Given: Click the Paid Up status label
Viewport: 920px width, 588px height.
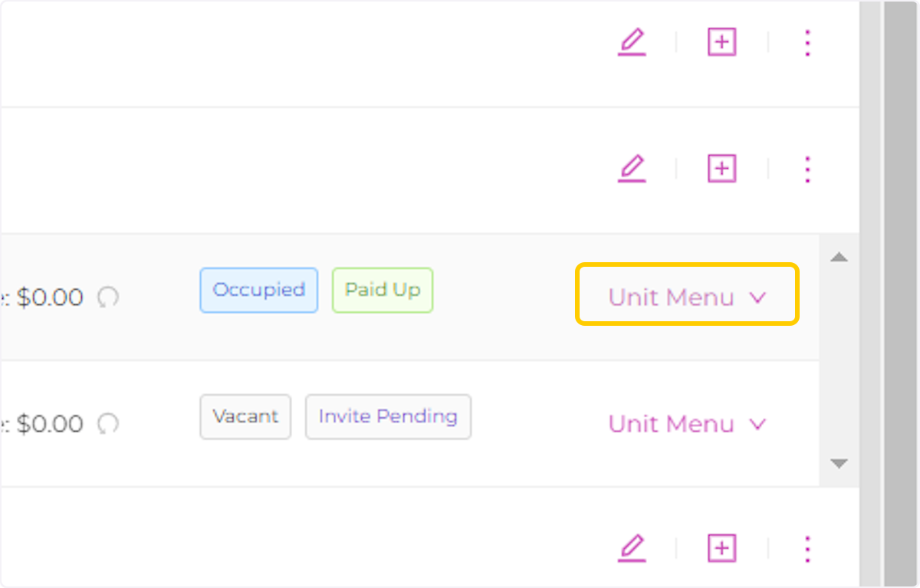Looking at the screenshot, I should pyautogui.click(x=382, y=290).
